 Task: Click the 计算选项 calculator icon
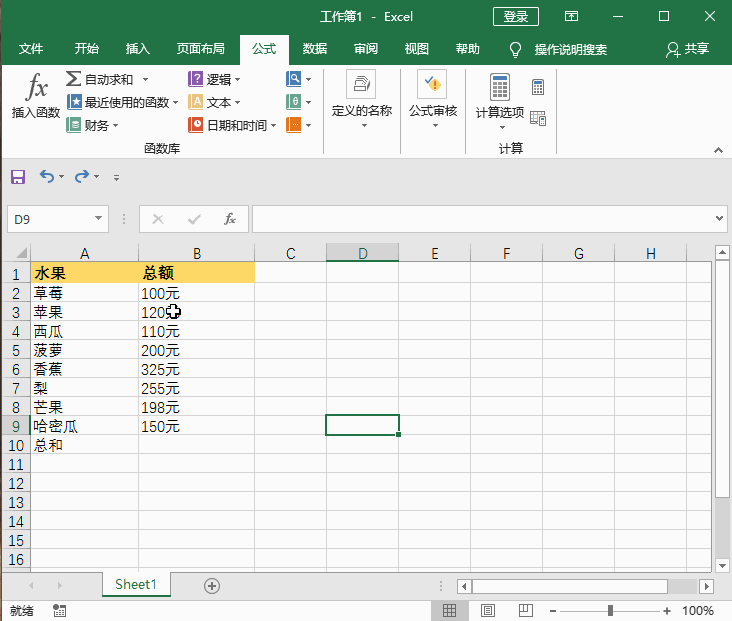(x=499, y=88)
